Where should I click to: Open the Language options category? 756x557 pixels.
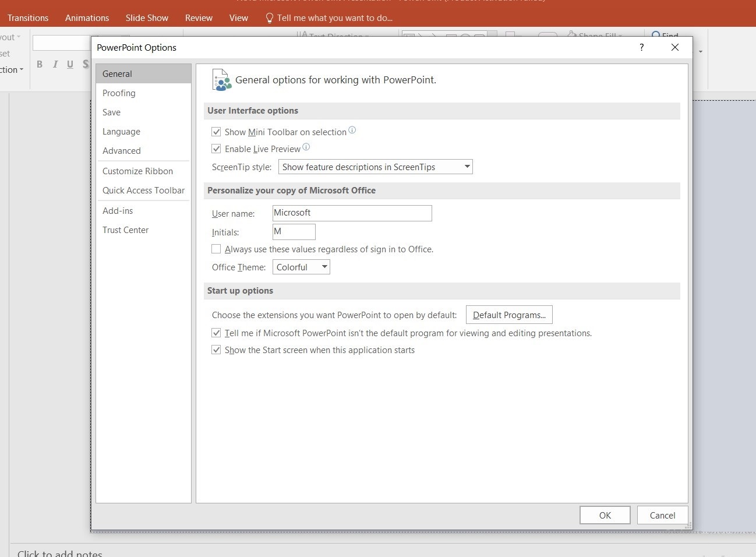[x=143, y=132]
